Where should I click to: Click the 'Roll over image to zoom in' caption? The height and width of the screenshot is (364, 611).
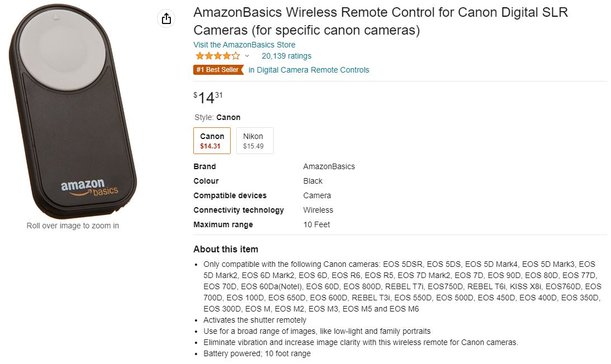pos(73,226)
